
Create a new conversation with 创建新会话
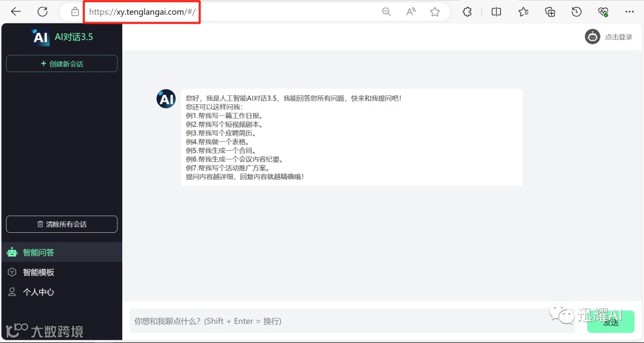click(61, 64)
